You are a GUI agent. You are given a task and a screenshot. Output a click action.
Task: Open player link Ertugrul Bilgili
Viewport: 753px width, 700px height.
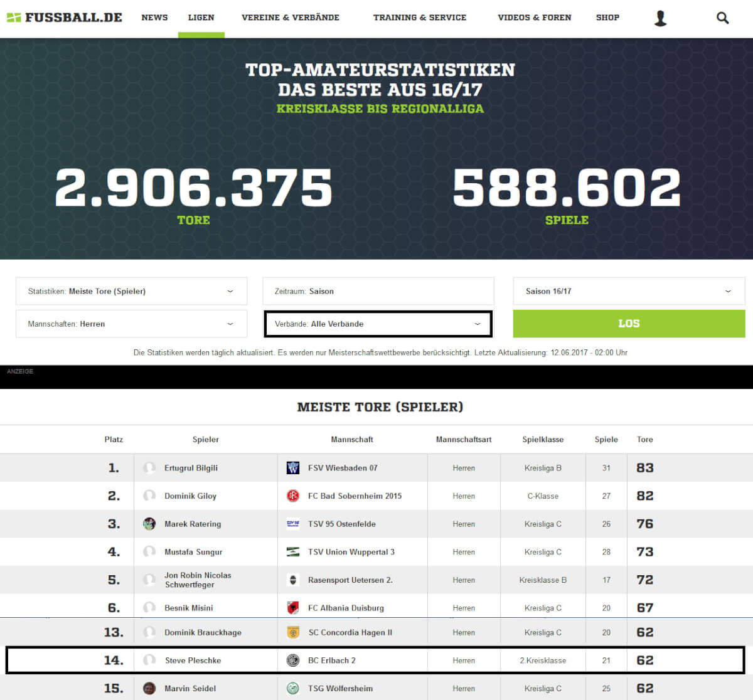191,468
